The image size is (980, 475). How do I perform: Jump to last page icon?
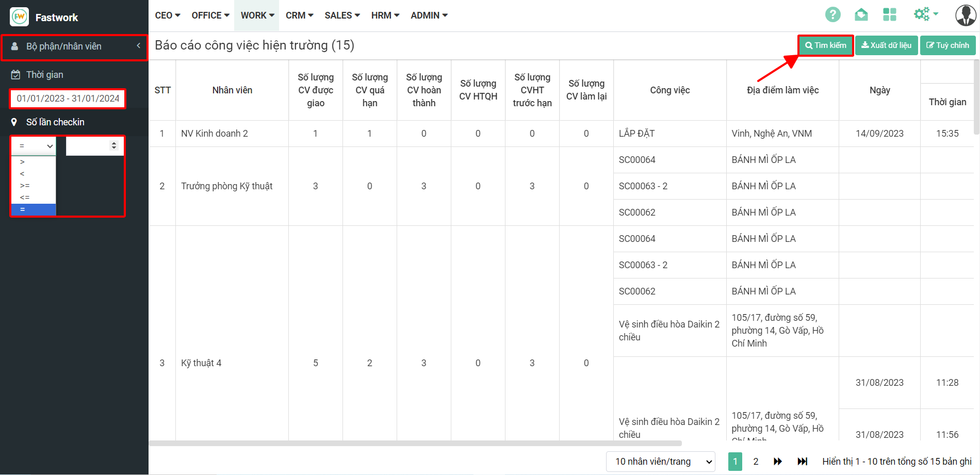(x=803, y=462)
